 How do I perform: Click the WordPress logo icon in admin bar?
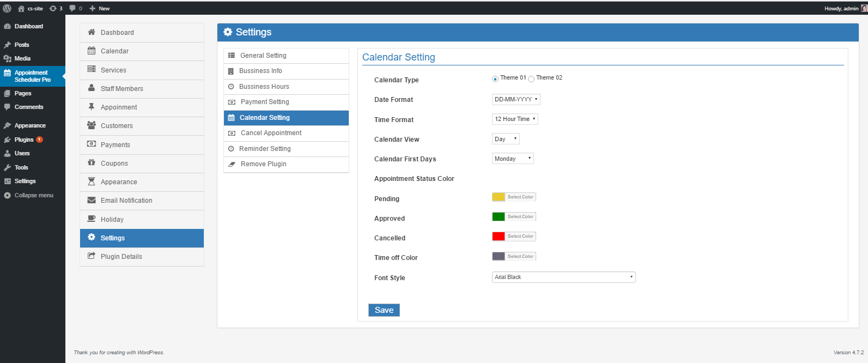point(7,8)
